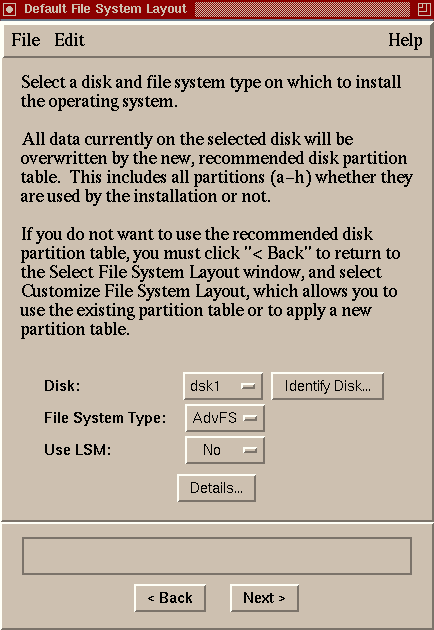Click the empty status message field
The height and width of the screenshot is (630, 434).
[x=217, y=556]
